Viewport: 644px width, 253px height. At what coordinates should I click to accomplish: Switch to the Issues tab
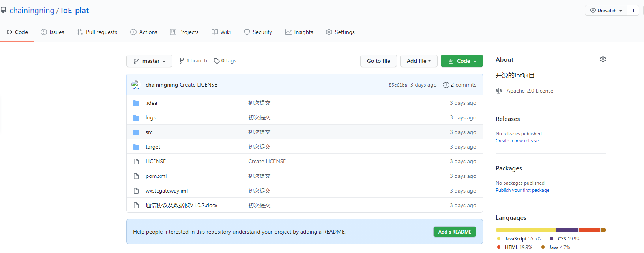(52, 32)
